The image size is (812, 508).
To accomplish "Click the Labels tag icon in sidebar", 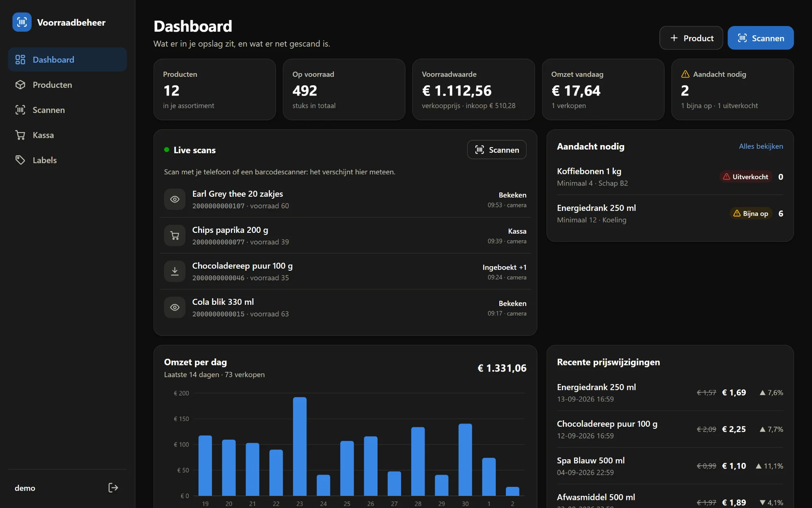I will point(20,160).
